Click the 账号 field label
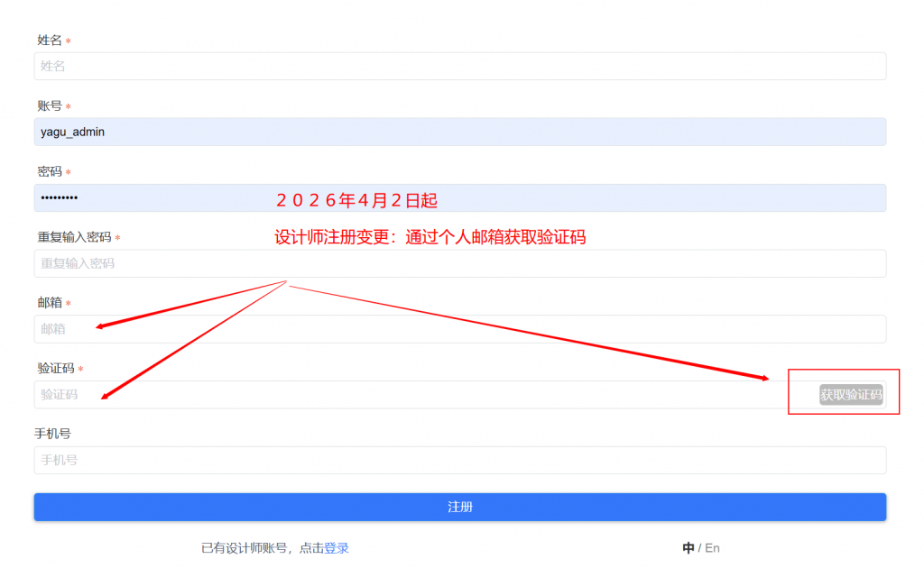This screenshot has width=924, height=568. coord(50,106)
